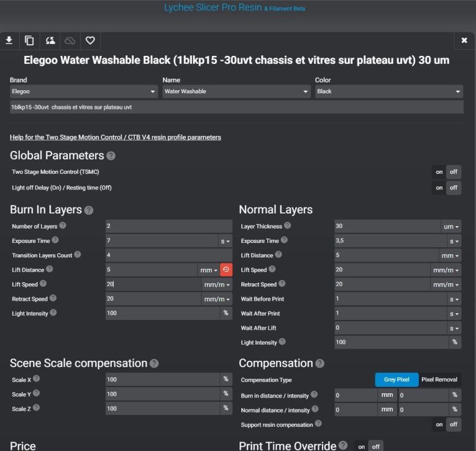Show help for burn-in Lift Speed
Image resolution: width=476 pixels, height=451 pixels.
43,284
